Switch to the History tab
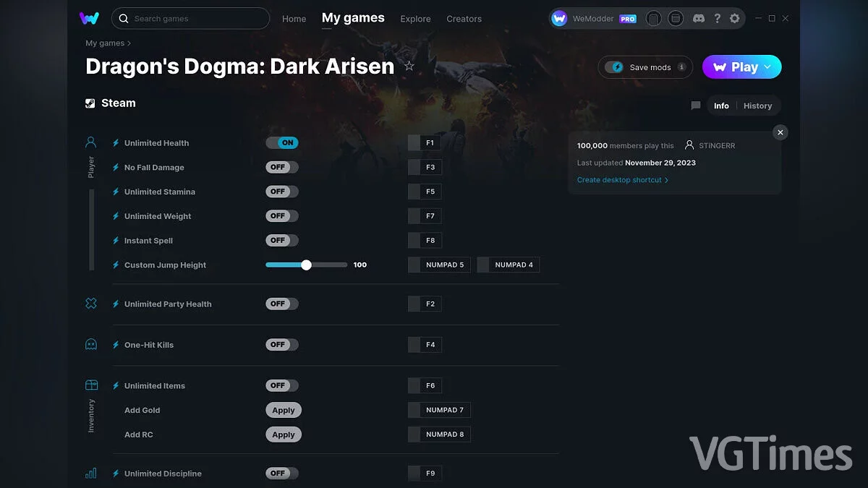The image size is (868, 488). (757, 106)
